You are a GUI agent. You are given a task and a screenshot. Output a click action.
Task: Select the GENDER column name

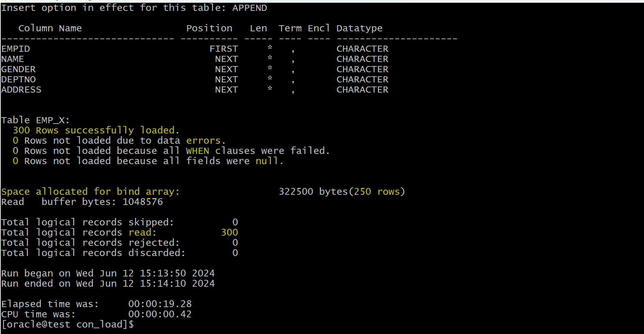tap(18, 69)
